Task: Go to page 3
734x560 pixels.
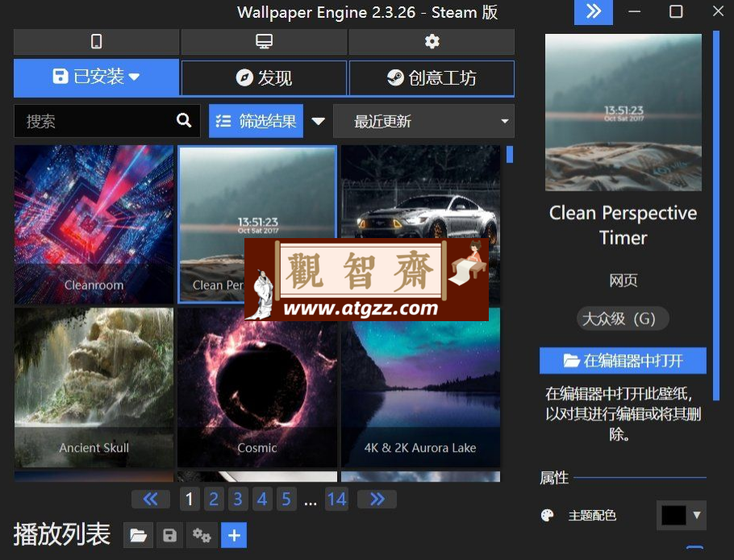Action: pyautogui.click(x=238, y=499)
